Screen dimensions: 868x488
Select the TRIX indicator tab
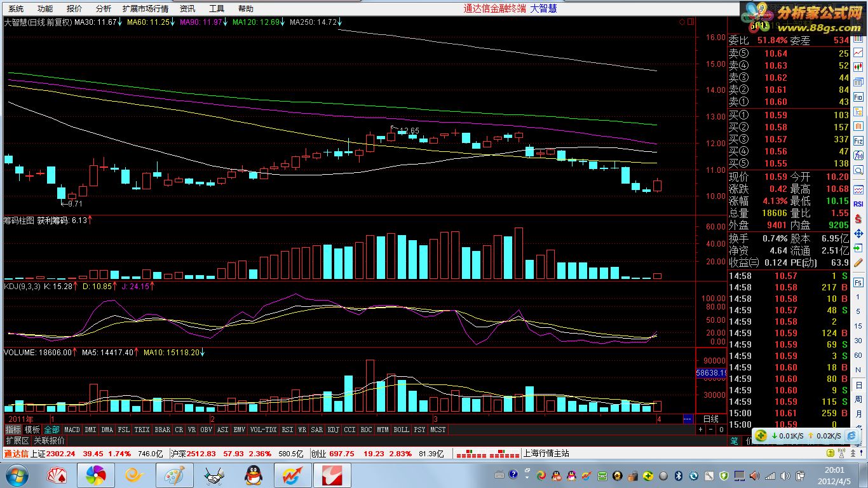pos(142,430)
